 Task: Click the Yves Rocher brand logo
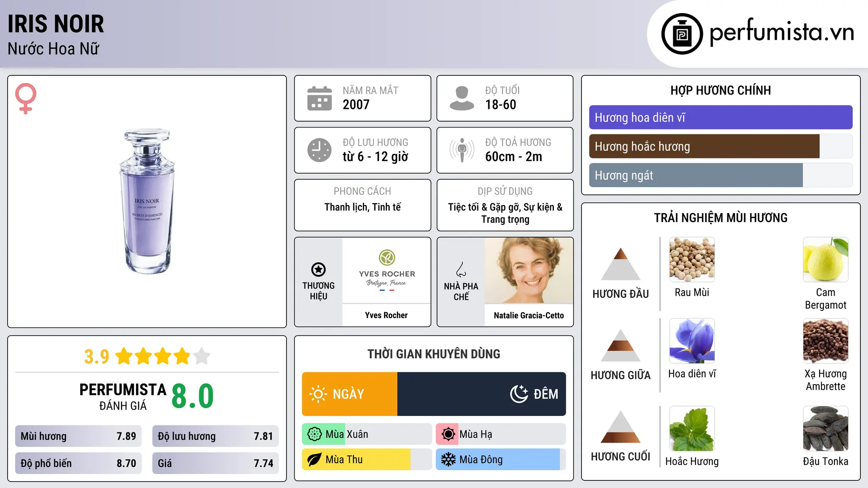pyautogui.click(x=387, y=270)
